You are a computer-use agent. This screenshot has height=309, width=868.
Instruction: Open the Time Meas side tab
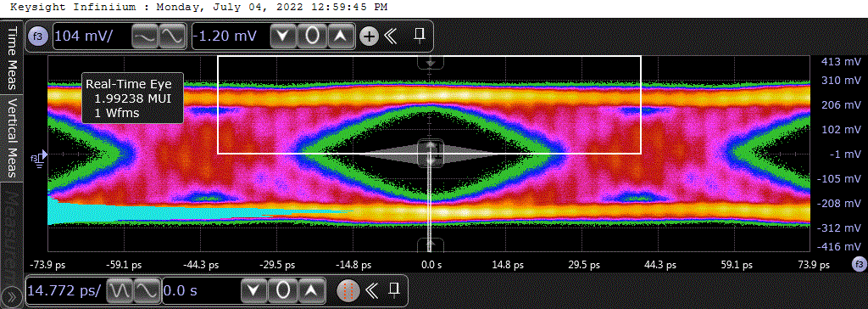coord(12,58)
